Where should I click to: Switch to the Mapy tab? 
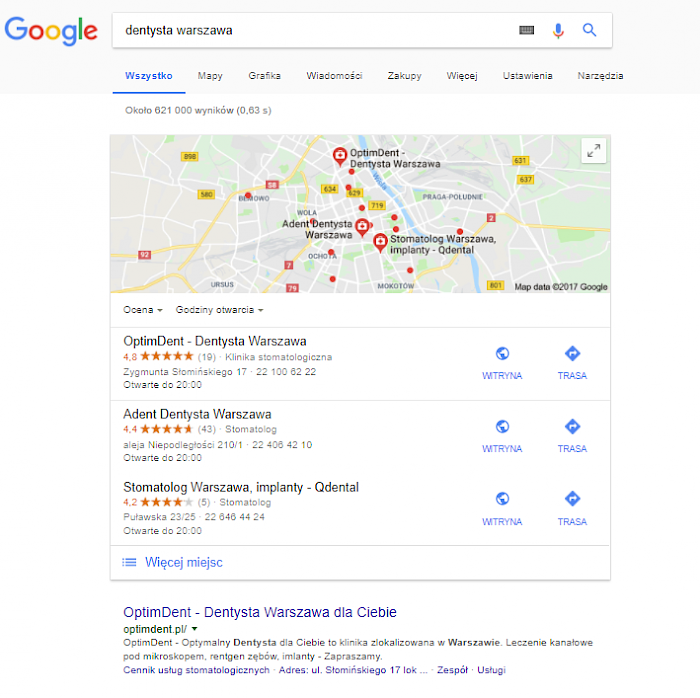tap(210, 76)
